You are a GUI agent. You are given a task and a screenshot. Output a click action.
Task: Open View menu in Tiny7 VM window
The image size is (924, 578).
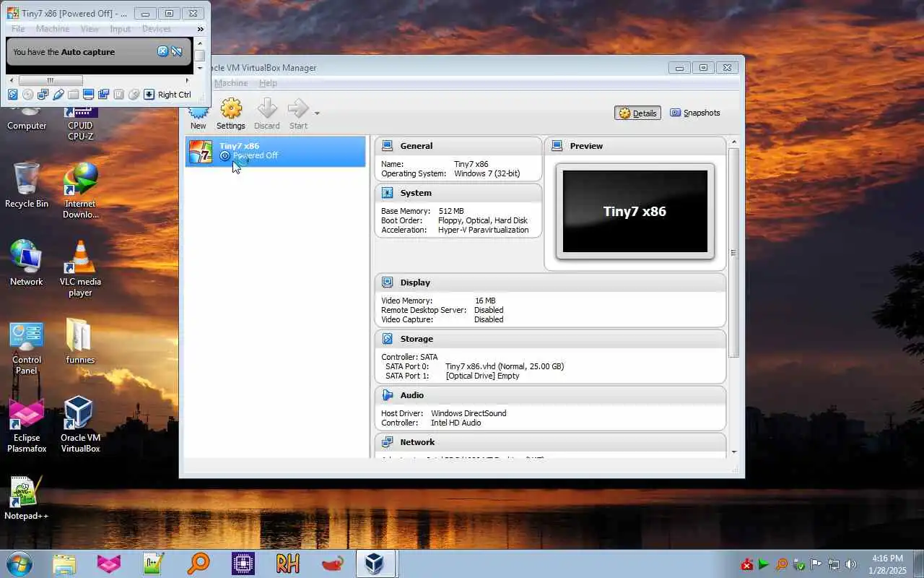(90, 29)
